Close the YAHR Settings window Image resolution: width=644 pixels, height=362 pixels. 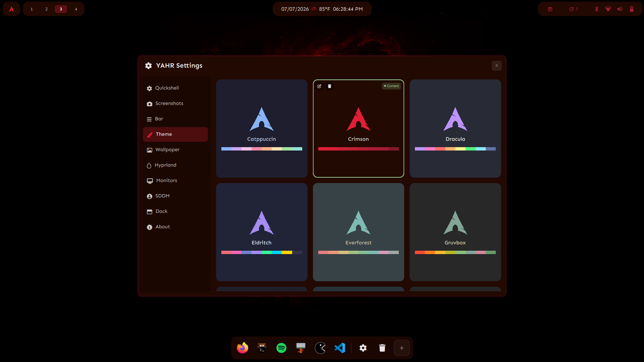(497, 66)
